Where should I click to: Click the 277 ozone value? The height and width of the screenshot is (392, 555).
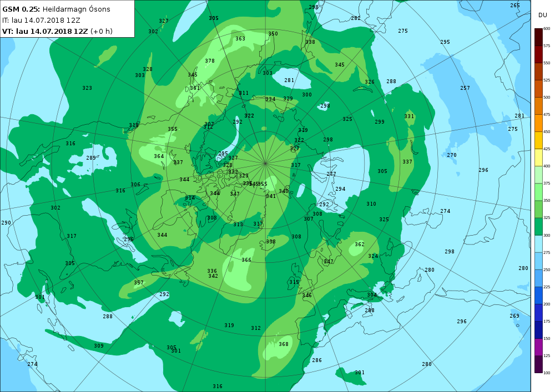coord(331,174)
